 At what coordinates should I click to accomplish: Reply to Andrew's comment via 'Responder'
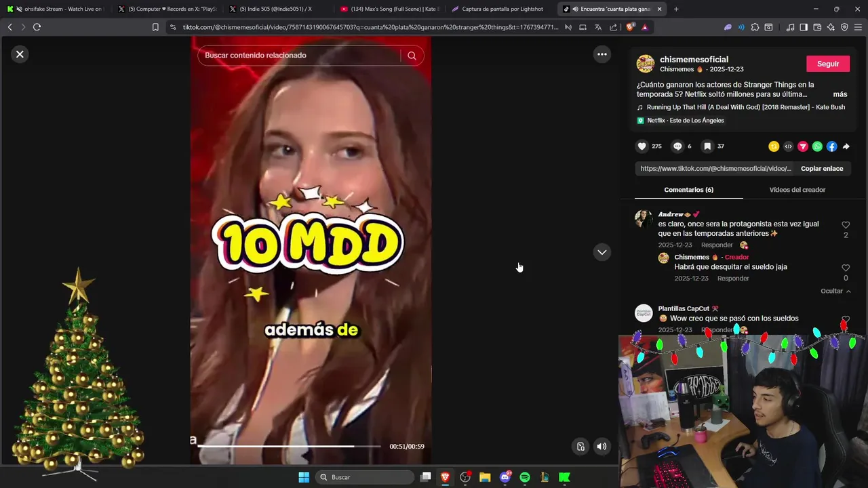[x=717, y=245]
